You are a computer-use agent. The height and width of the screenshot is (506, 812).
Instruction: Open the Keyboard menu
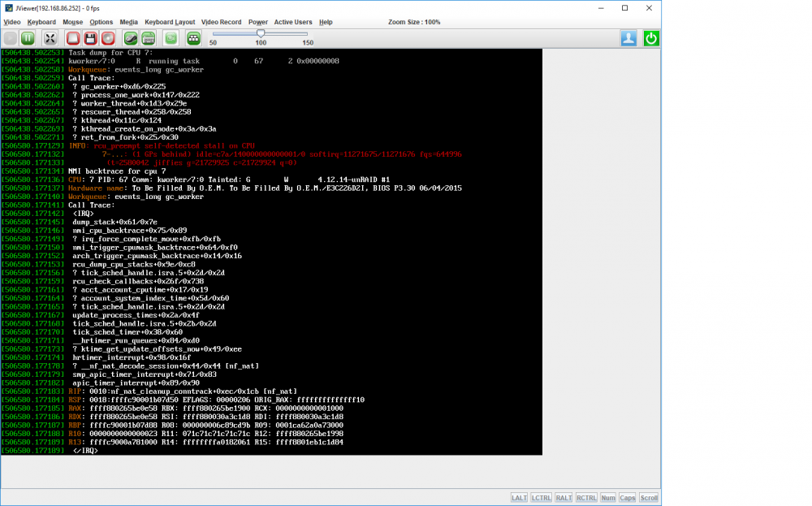pyautogui.click(x=41, y=22)
